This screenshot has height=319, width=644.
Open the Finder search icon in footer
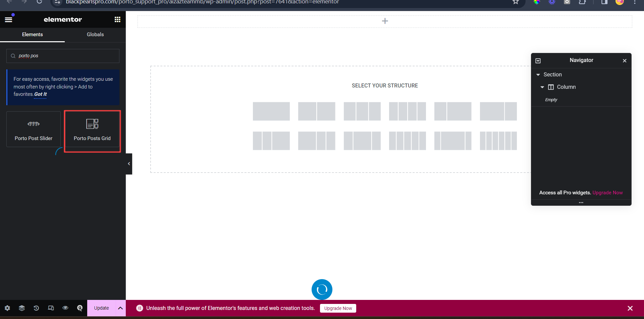click(x=80, y=308)
